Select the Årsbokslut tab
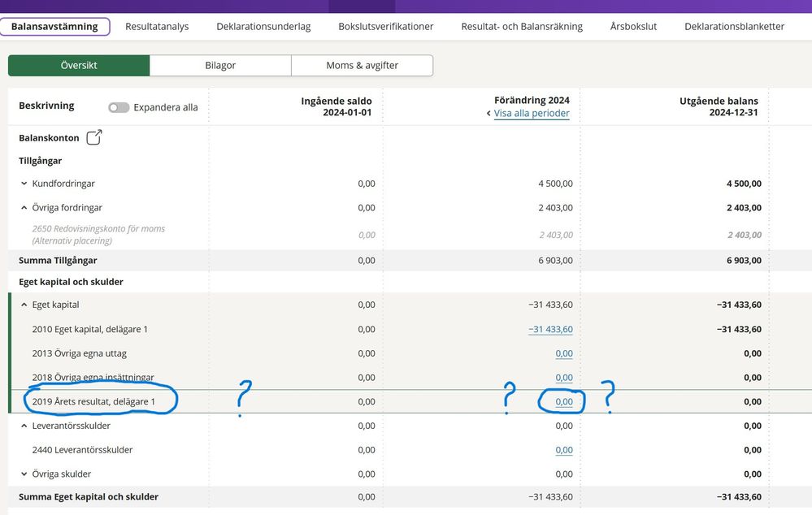 633,26
